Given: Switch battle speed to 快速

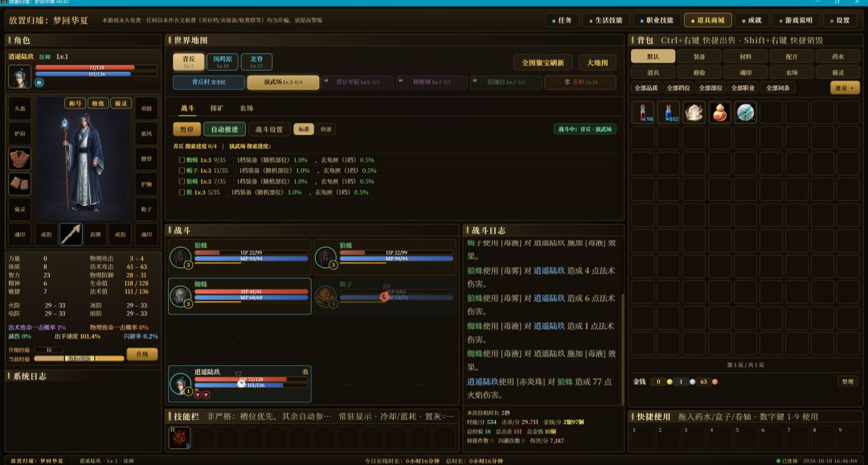Looking at the screenshot, I should [x=326, y=130].
